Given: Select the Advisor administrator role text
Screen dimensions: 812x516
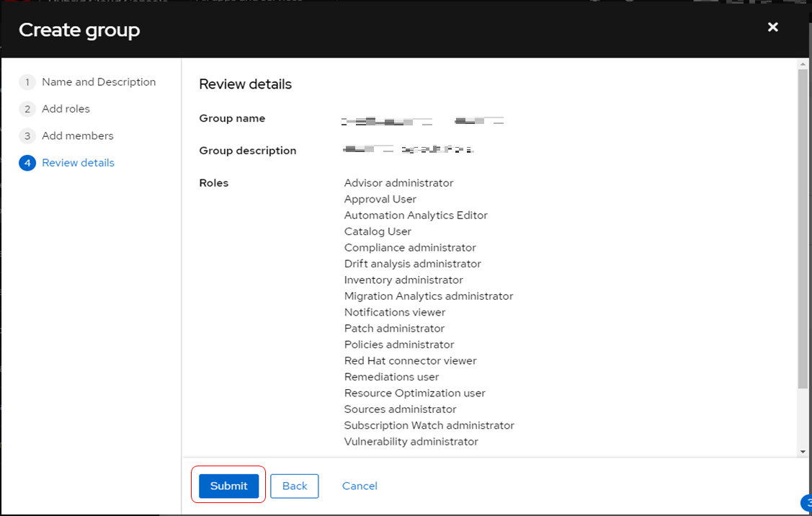Looking at the screenshot, I should tap(398, 183).
